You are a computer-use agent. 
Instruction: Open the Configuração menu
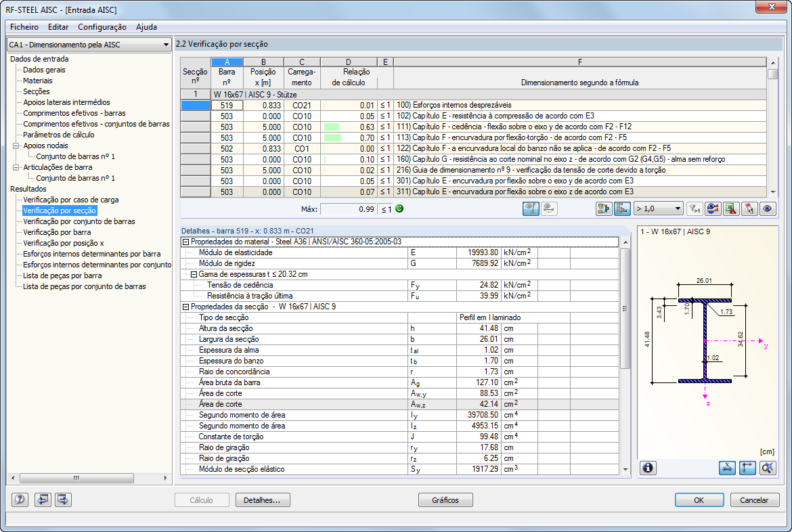pos(102,27)
